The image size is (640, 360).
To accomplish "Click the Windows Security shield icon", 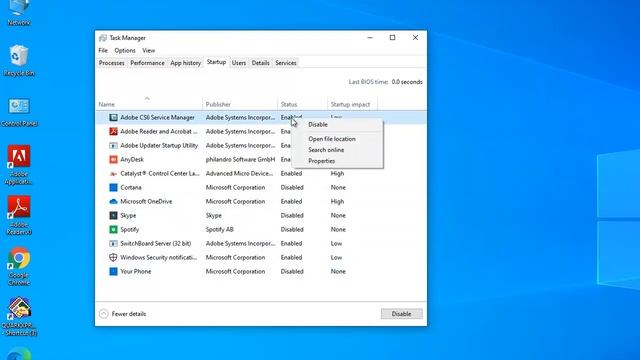I will point(113,258).
